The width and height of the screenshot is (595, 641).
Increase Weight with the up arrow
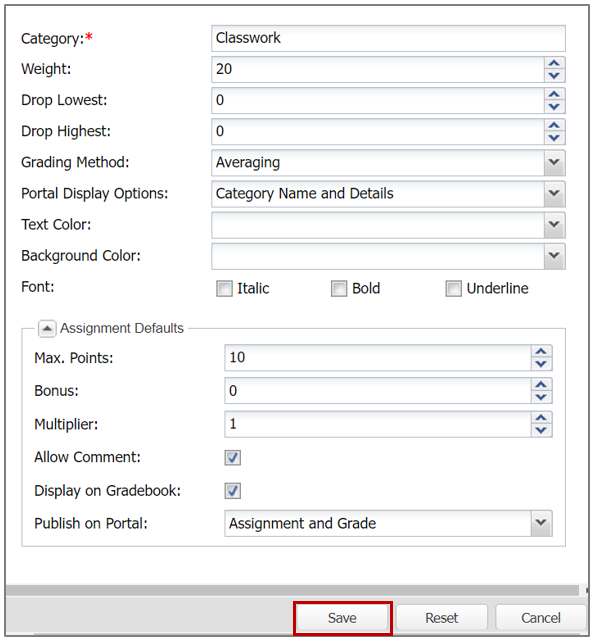(x=554, y=63)
